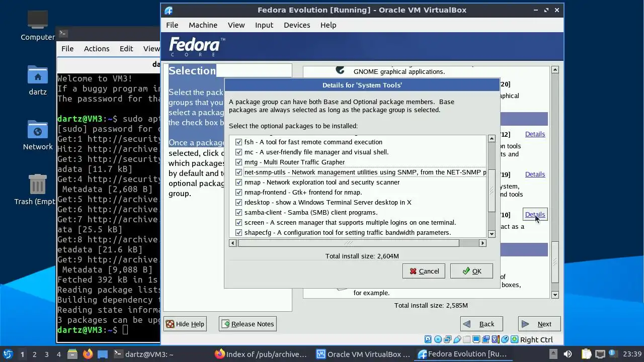Viewport: 644px width, 362px height.
Task: Click the package list vertical scrollbar thumb
Action: 492,191
